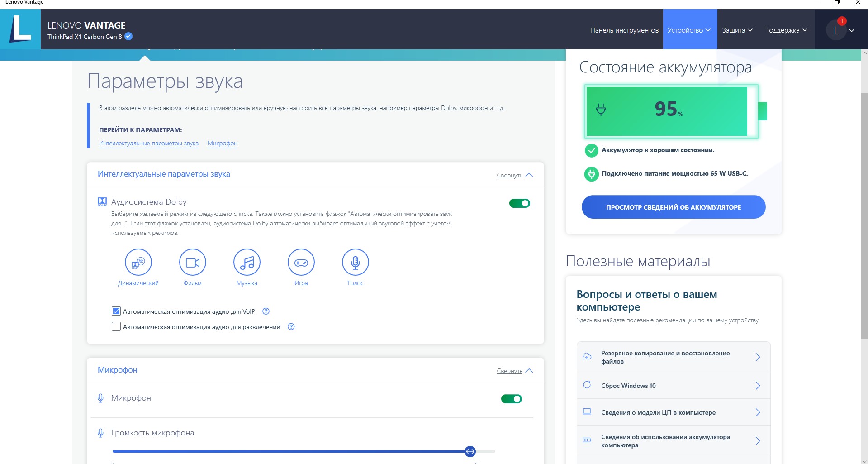Click the Музыка mode label
Viewport: 868px width, 464px height.
point(247,283)
